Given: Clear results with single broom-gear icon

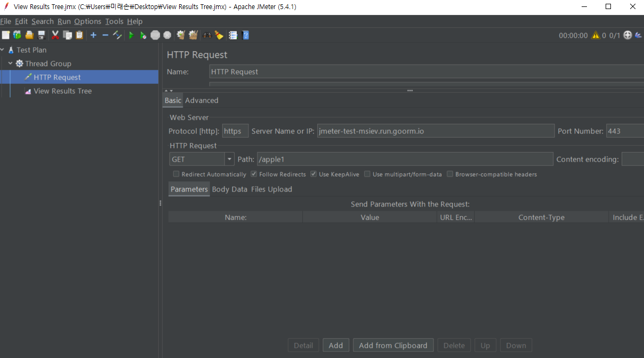Looking at the screenshot, I should tap(181, 35).
